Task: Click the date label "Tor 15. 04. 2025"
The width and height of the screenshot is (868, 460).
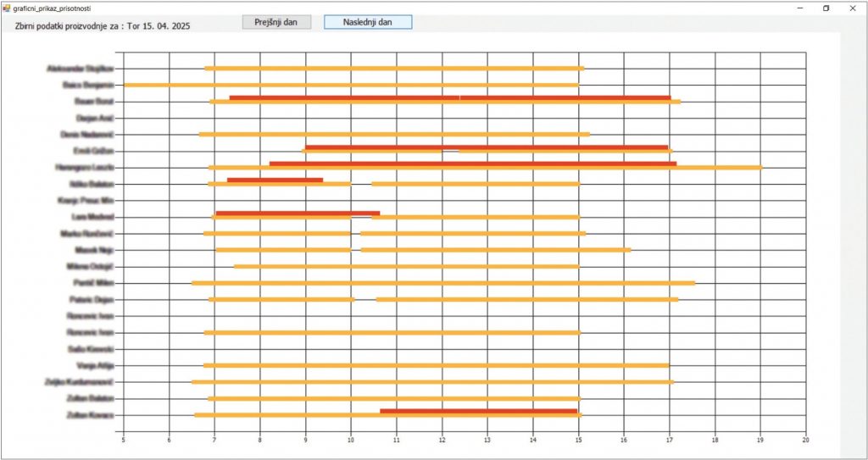Action: tap(159, 26)
